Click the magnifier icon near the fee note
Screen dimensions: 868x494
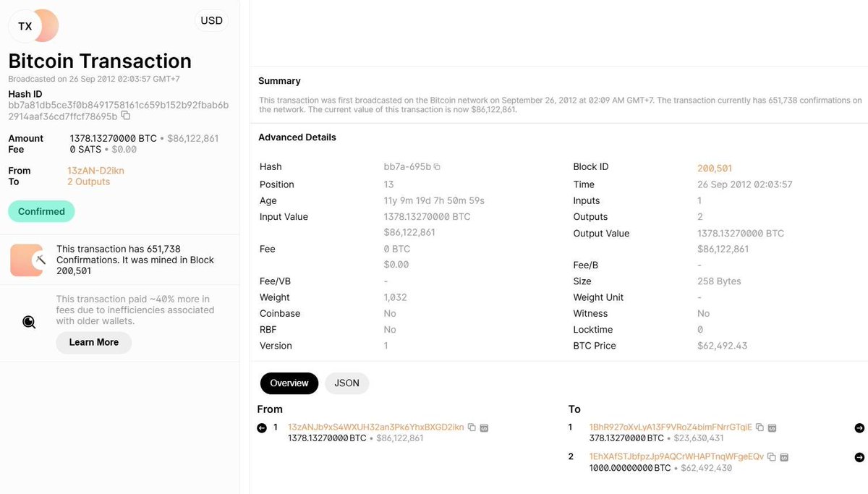[x=29, y=321]
